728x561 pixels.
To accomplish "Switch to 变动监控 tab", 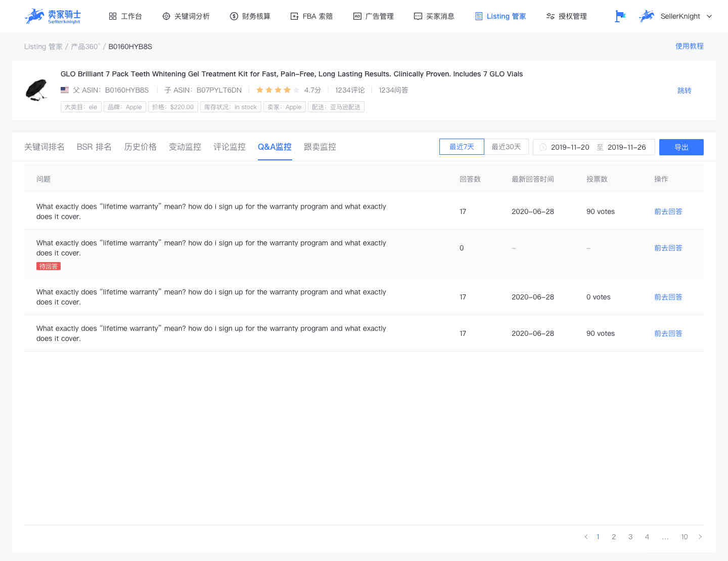I will 185,147.
